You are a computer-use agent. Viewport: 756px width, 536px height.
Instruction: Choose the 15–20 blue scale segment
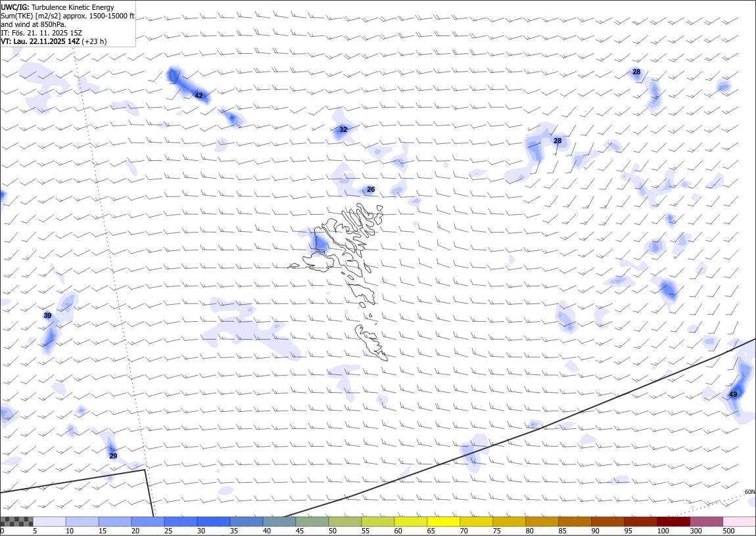click(x=115, y=522)
